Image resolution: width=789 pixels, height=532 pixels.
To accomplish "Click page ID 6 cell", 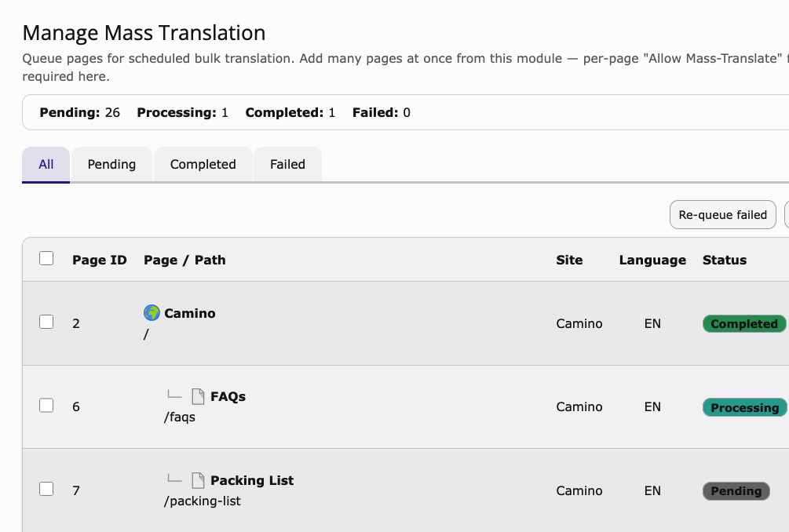I will click(76, 406).
